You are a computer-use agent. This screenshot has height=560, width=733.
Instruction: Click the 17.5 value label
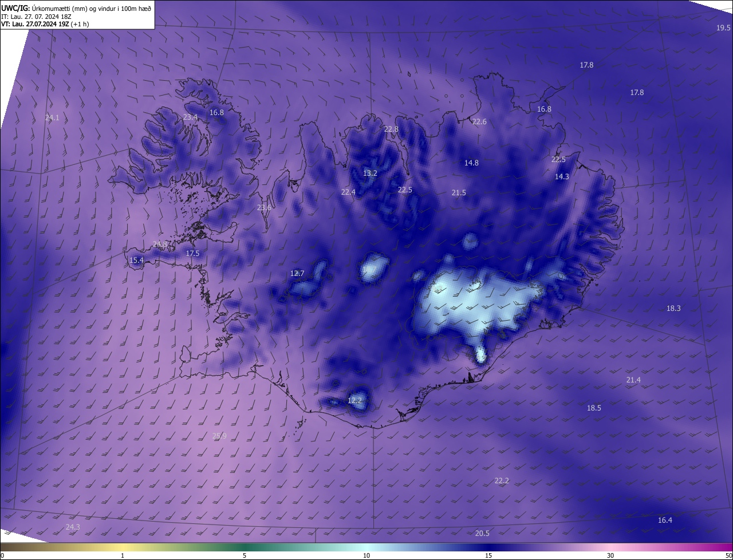(192, 254)
